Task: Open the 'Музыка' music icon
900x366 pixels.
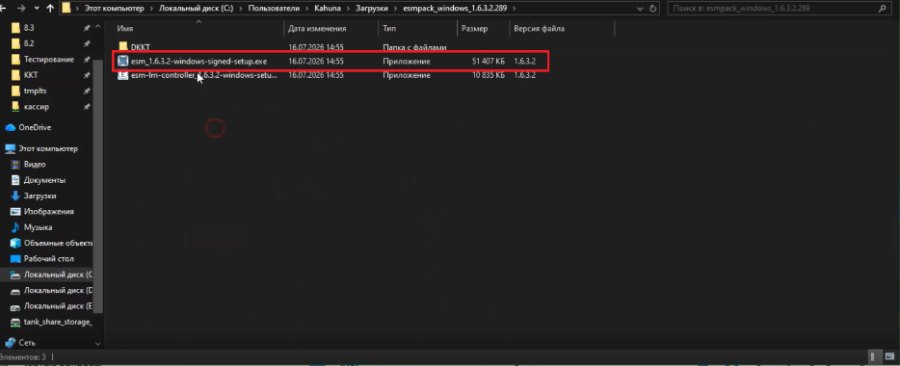Action: point(16,227)
